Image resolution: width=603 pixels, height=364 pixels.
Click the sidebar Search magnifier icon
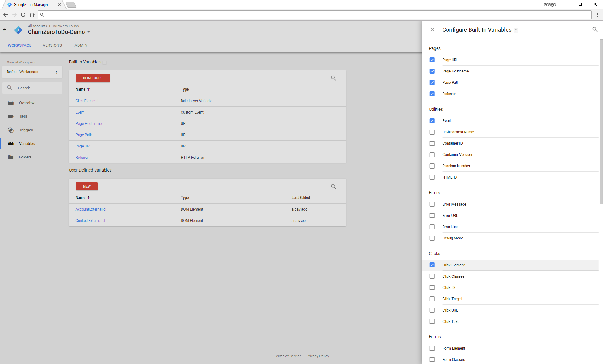[x=10, y=88]
